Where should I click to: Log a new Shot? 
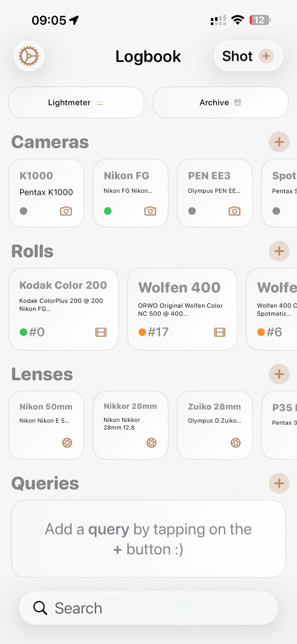248,56
